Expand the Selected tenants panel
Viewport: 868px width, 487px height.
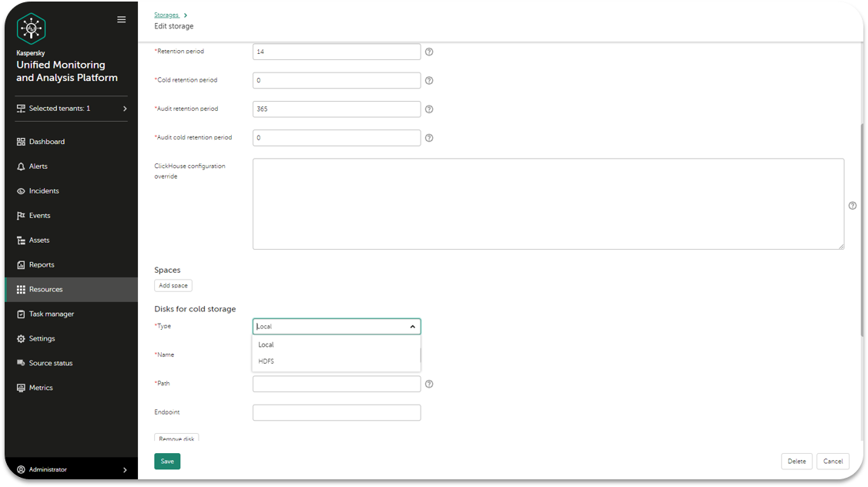[x=70, y=108]
